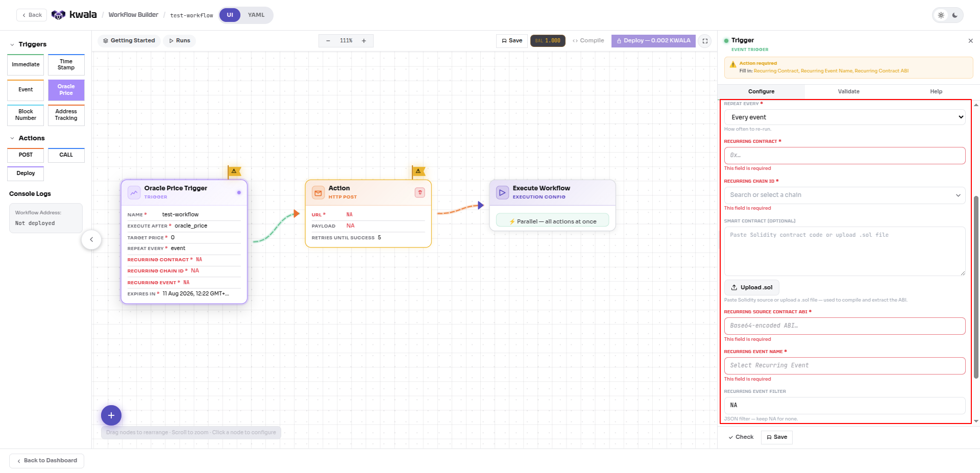Viewport: 980px width, 473px height.
Task: Delete the Action node via trash icon
Action: 420,192
